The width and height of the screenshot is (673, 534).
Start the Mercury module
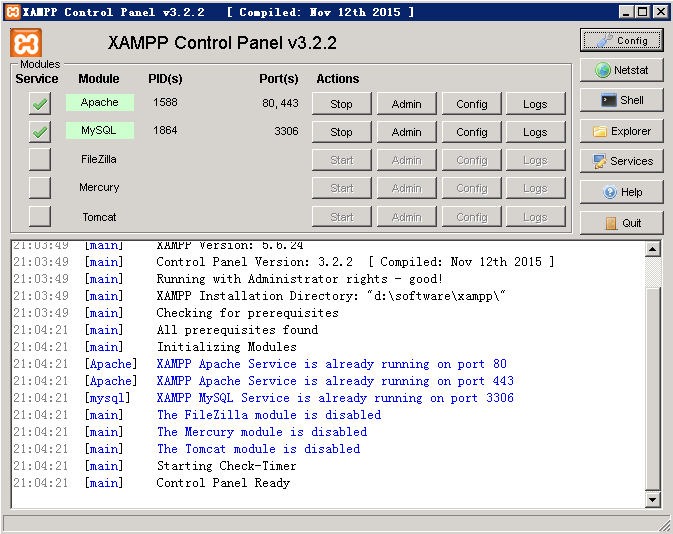pyautogui.click(x=342, y=188)
